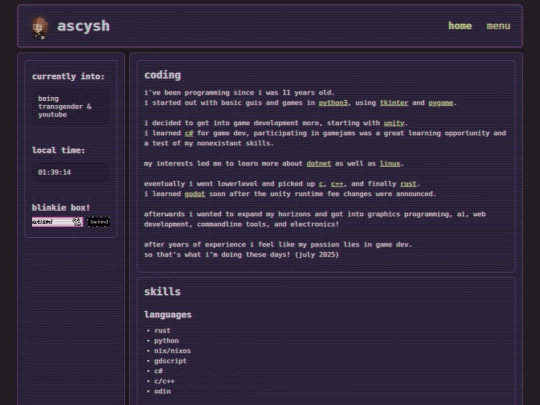This screenshot has height=405, width=540.
Task: Click 'c/c++' in the languages list
Action: coord(164,381)
